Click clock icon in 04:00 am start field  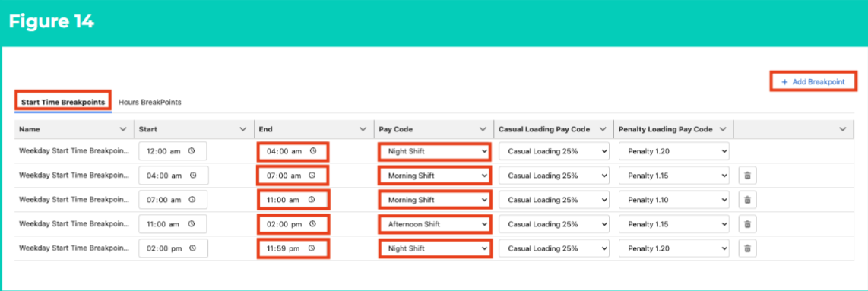[193, 176]
